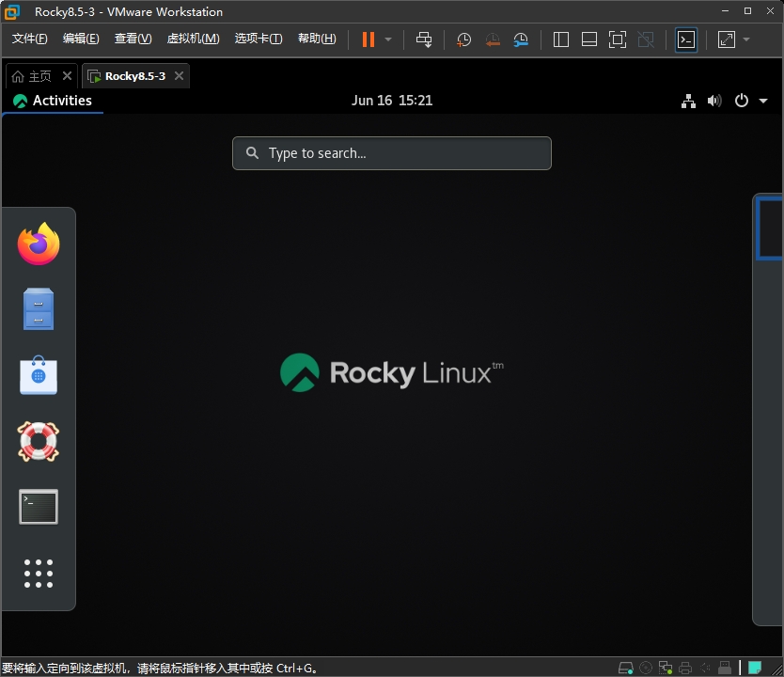Image resolution: width=784 pixels, height=677 pixels.
Task: Click the stretch guest display icon
Action: [727, 39]
